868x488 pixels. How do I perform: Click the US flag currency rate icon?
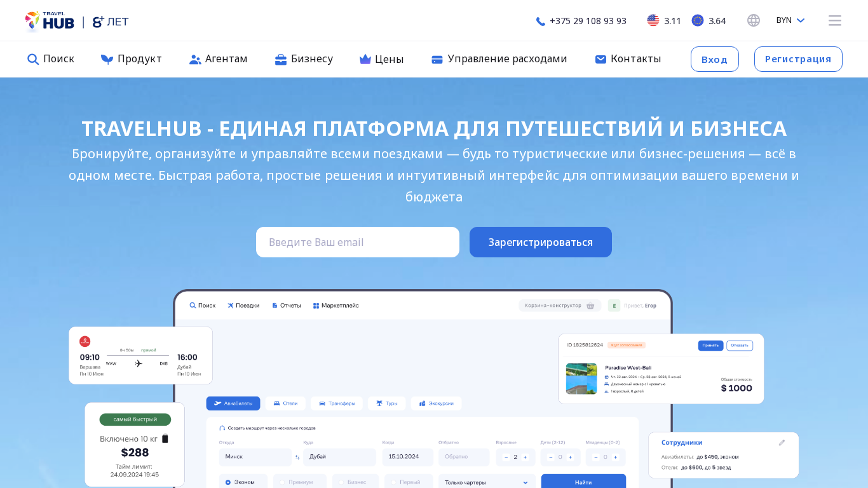653,20
